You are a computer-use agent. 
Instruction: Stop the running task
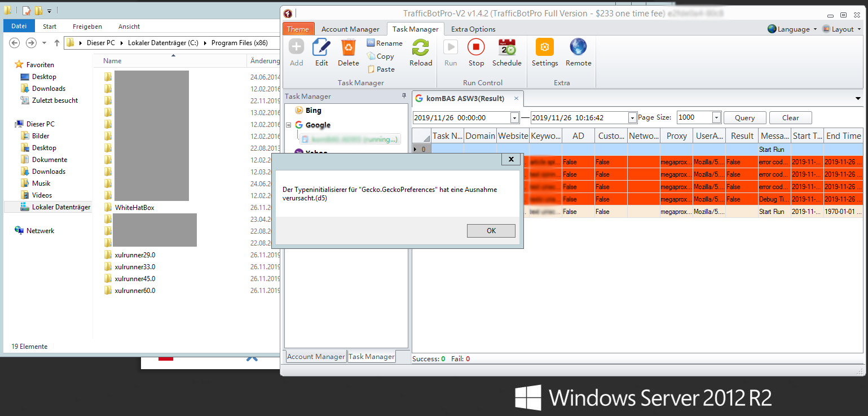point(476,47)
